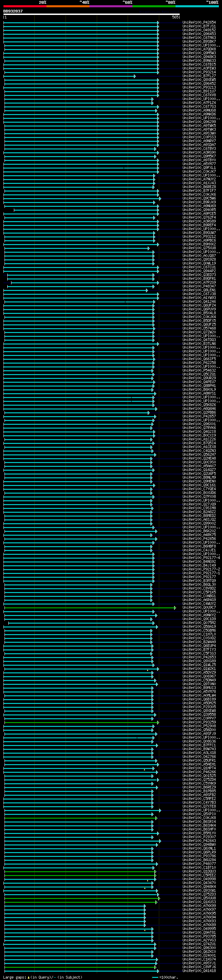The width and height of the screenshot is (222, 980).
Task: Click the white query sequence bar
Action: tap(92, 15)
